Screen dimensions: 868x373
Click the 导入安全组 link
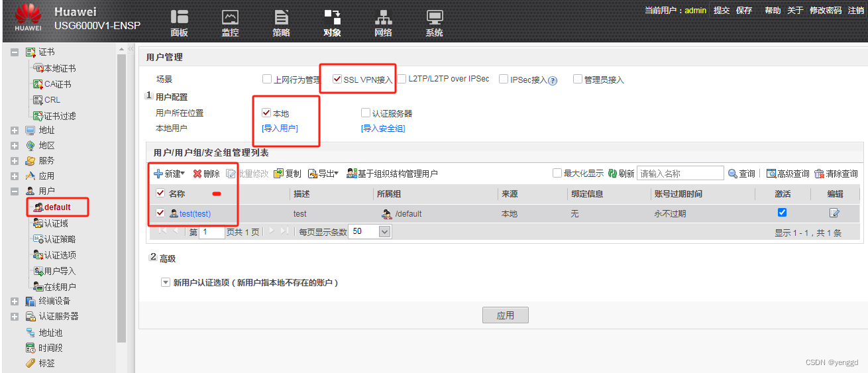[x=383, y=129]
